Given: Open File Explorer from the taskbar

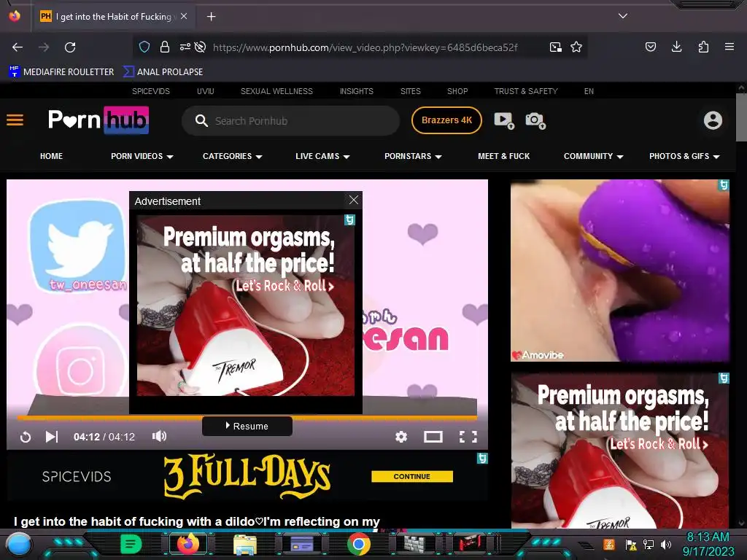Looking at the screenshot, I should (x=245, y=544).
